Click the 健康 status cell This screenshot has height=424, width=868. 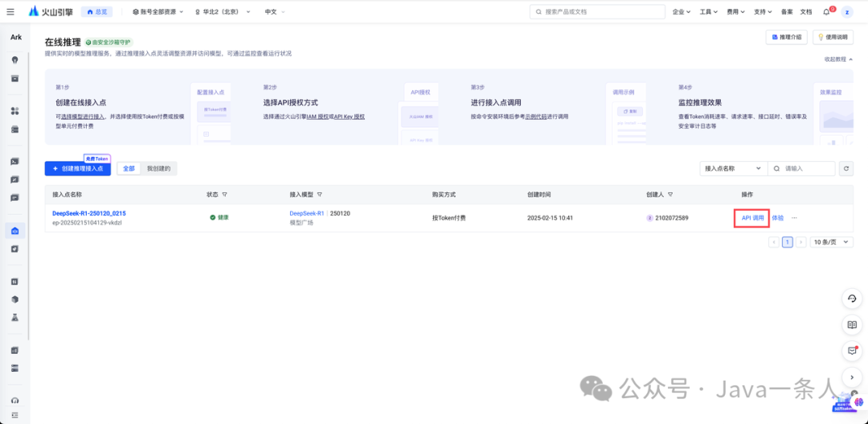tap(219, 217)
